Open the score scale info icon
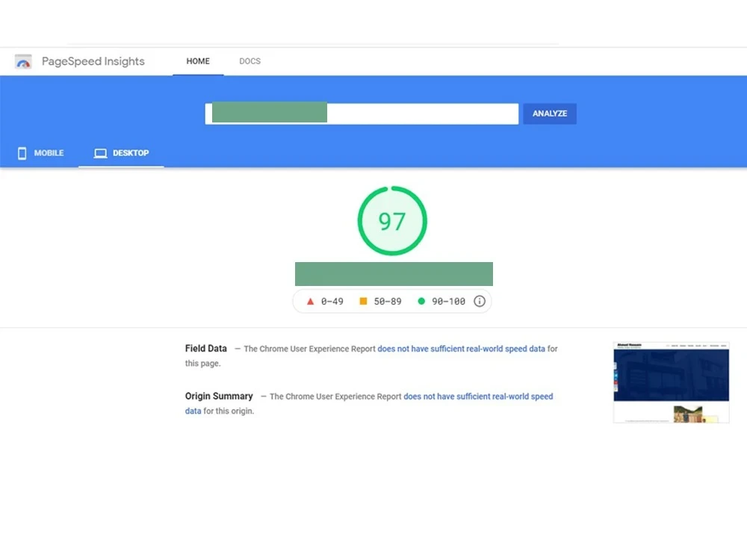Screen dimensions: 747x560 [x=480, y=301]
